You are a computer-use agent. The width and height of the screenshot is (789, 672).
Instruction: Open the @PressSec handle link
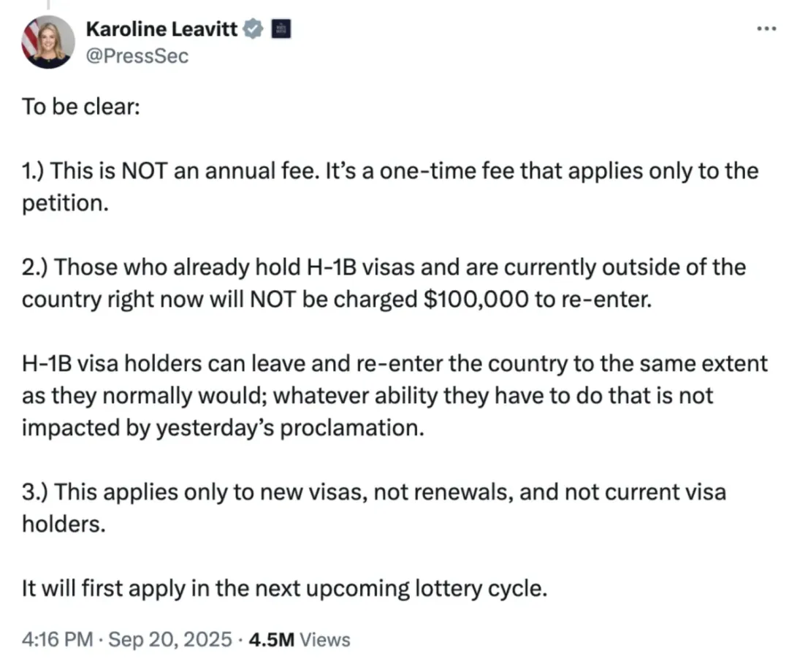point(137,56)
